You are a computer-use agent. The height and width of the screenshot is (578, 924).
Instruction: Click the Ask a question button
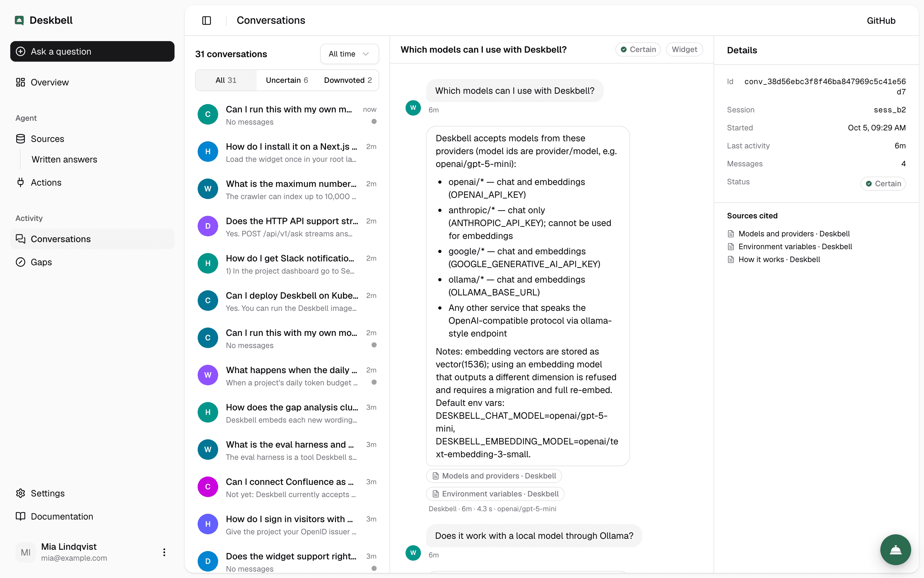point(92,51)
